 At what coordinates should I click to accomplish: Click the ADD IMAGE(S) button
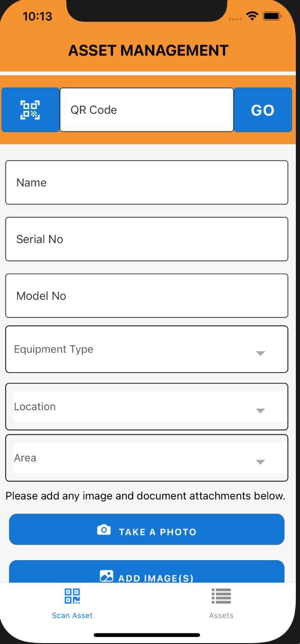point(147,572)
